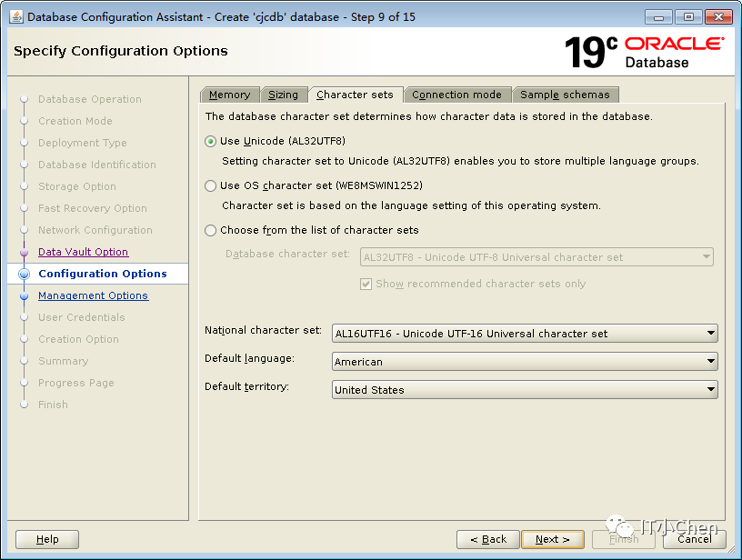Click the 'Specify Configuration Options' heading
Image resolution: width=742 pixels, height=560 pixels.
tap(121, 51)
